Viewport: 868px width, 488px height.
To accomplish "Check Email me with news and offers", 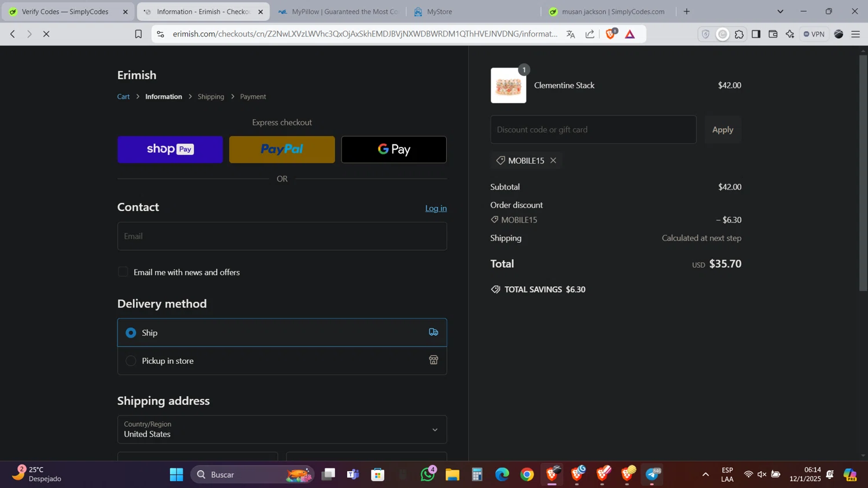I will coord(123,272).
